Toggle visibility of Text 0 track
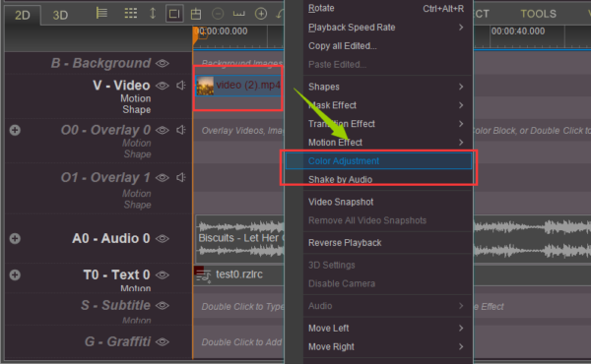The width and height of the screenshot is (591, 364). (x=163, y=275)
